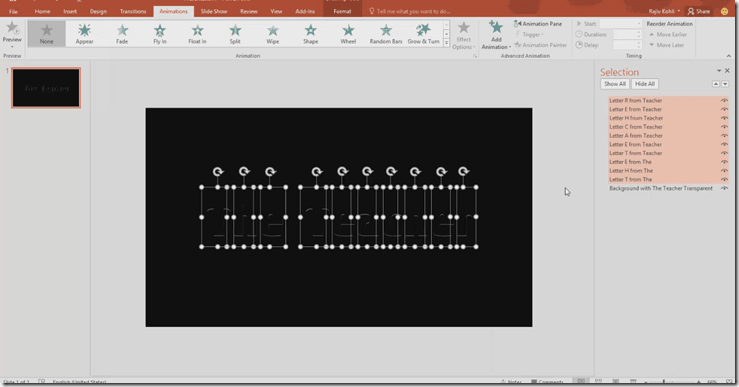
Task: Select the None animation effect
Action: 46,33
